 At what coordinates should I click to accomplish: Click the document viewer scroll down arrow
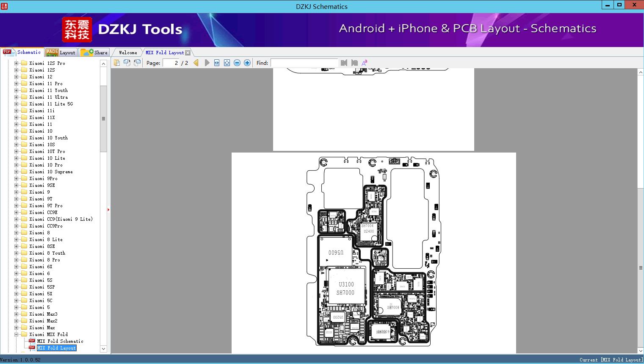click(x=641, y=350)
